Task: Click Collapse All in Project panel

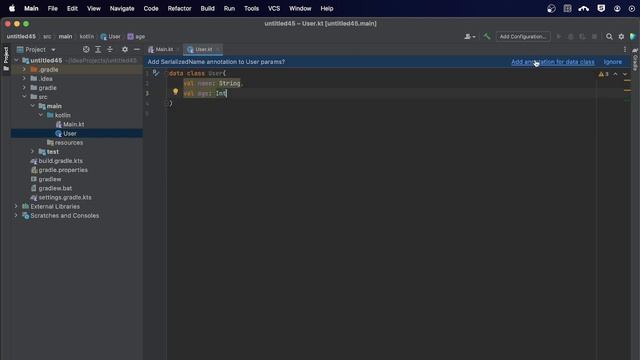Action: click(x=110, y=49)
